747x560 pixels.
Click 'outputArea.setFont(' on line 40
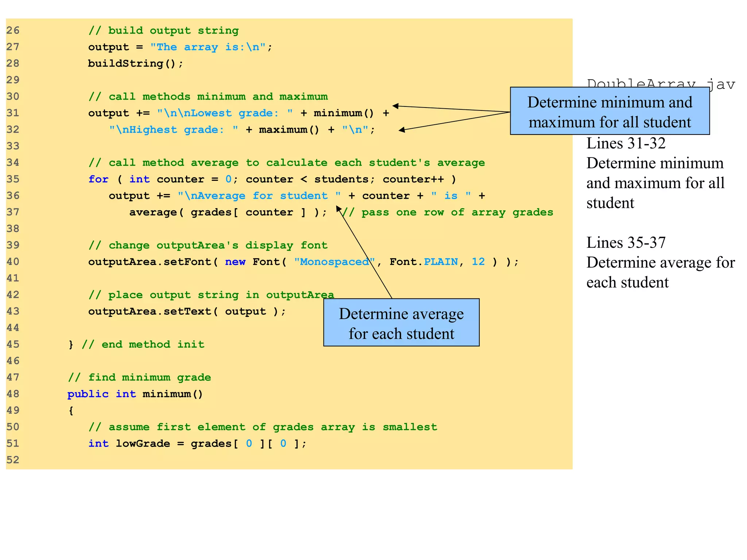click(x=153, y=262)
